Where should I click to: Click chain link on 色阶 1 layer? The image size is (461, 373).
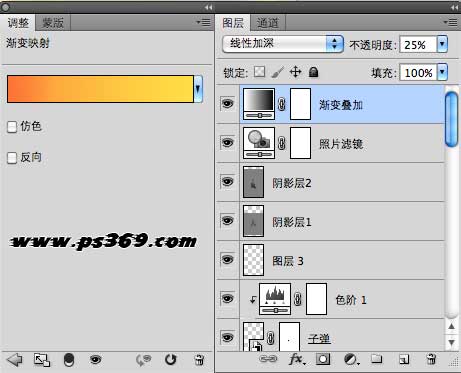coord(298,299)
